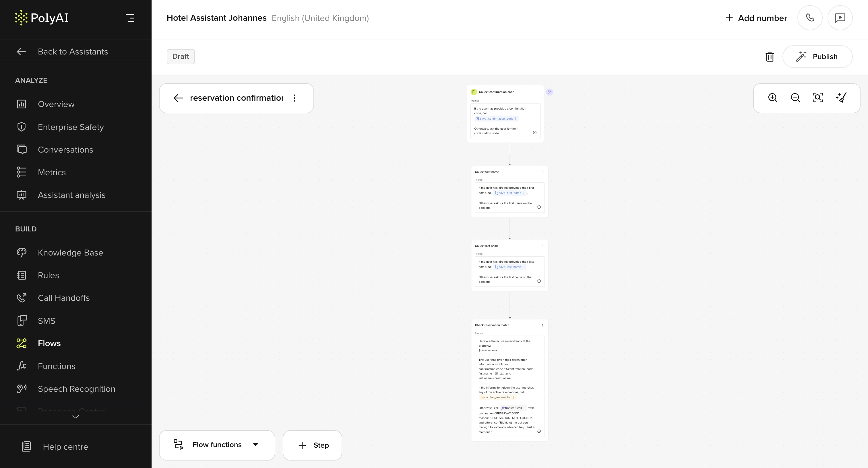Click the phone call icon button
868x468 pixels.
click(810, 18)
